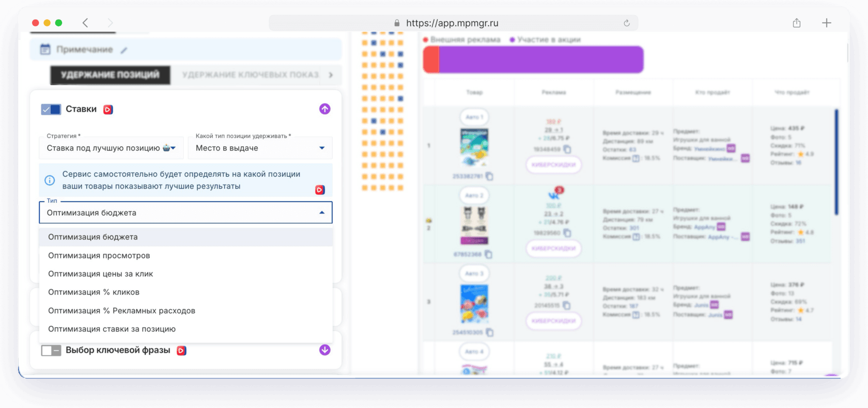
Task: Collapse the Ставки section with purple up arrow
Action: (x=324, y=109)
